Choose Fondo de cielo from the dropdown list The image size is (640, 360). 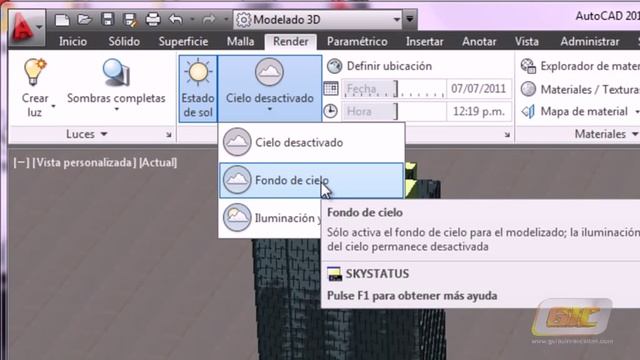point(311,180)
